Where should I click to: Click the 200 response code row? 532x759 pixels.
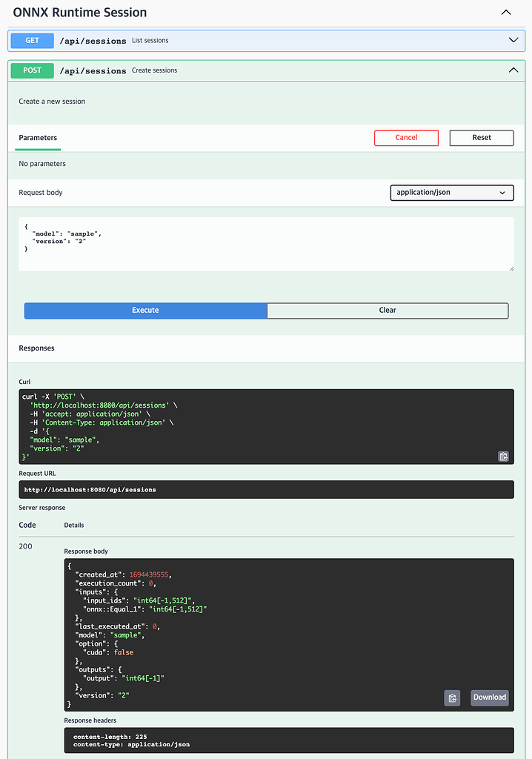(x=25, y=546)
